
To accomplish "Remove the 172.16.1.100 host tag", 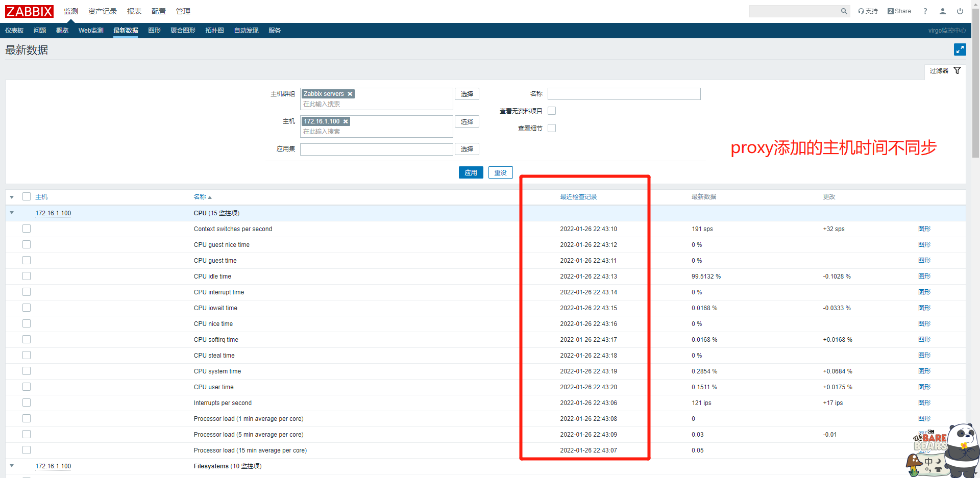I will tap(346, 121).
